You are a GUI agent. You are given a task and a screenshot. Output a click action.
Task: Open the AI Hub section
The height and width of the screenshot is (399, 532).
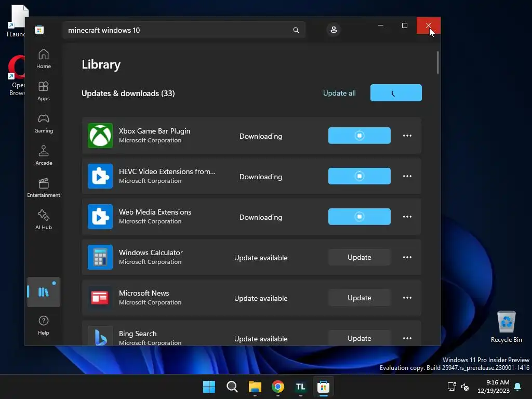44,220
